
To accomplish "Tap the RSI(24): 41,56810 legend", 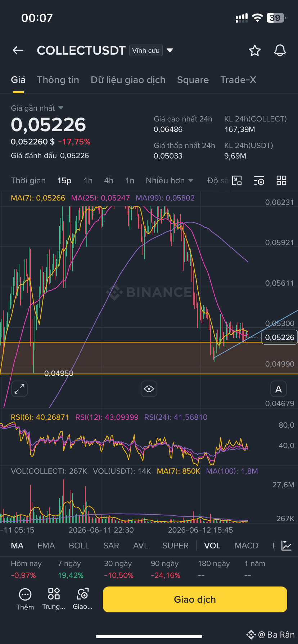I will click(x=176, y=417).
